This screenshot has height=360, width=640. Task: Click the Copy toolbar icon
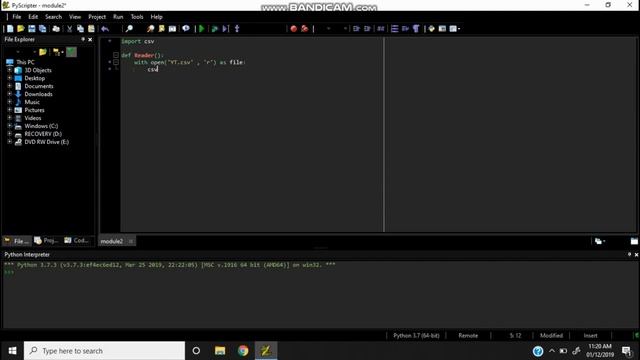tap(80, 29)
